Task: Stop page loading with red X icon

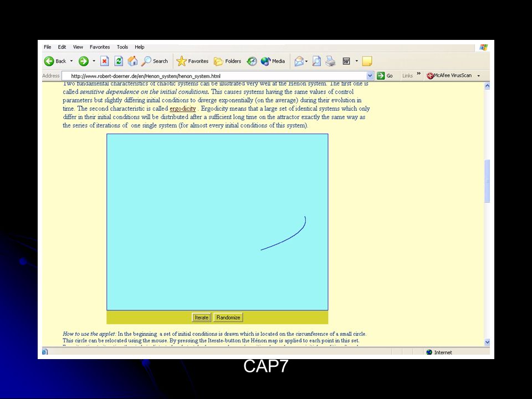Action: (x=105, y=61)
